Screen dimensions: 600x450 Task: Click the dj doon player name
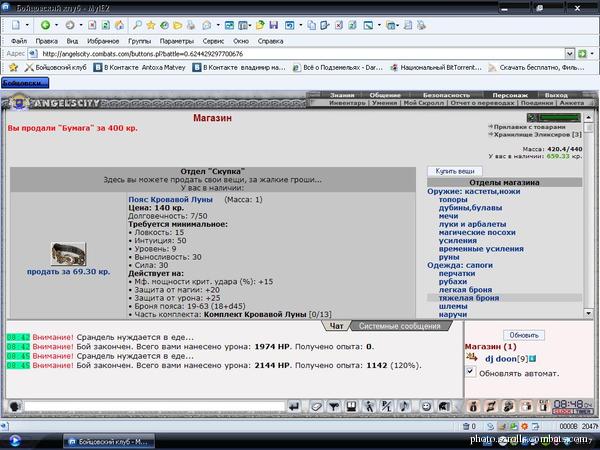[501, 359]
